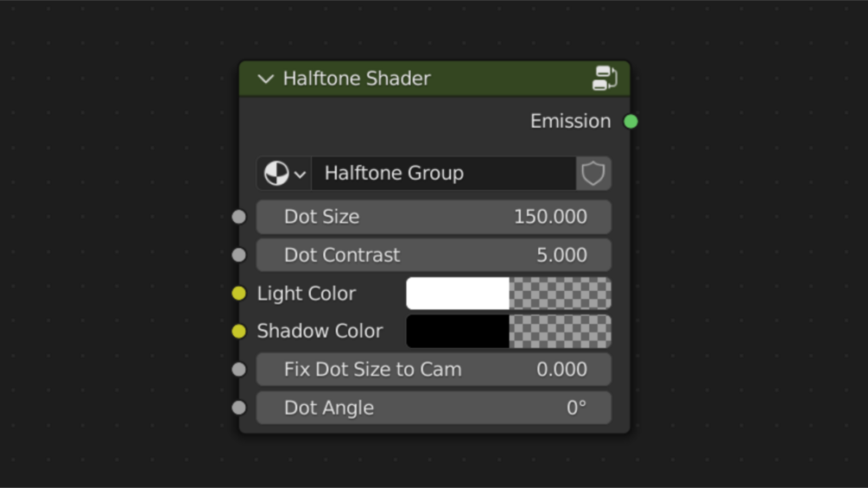This screenshot has width=868, height=488.
Task: Click the yellow Shadow Color socket
Action: [239, 332]
